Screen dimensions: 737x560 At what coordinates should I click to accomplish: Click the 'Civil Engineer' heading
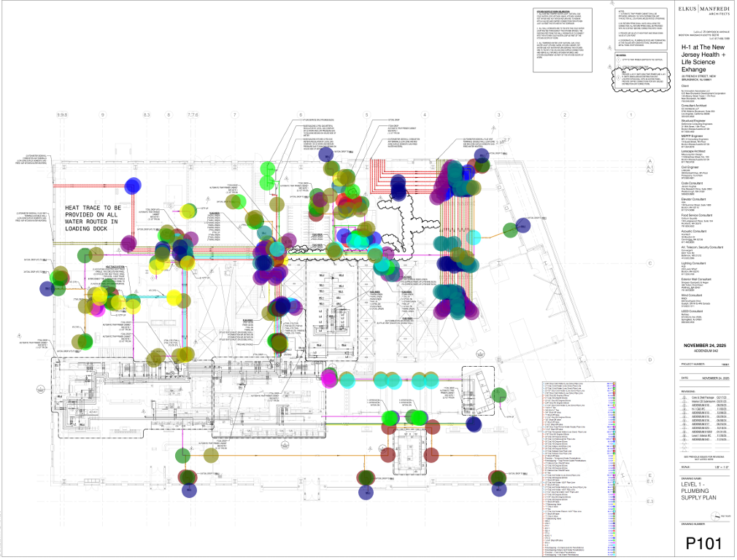(690, 167)
